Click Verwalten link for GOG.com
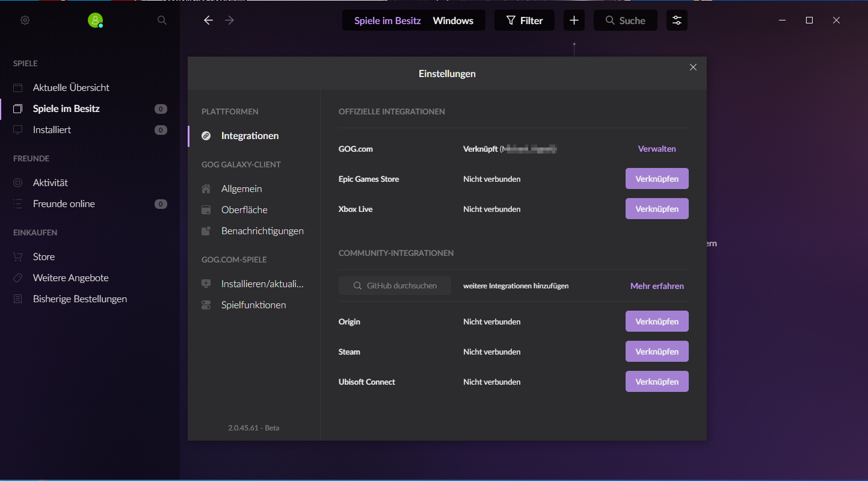This screenshot has width=868, height=481. pos(657,149)
